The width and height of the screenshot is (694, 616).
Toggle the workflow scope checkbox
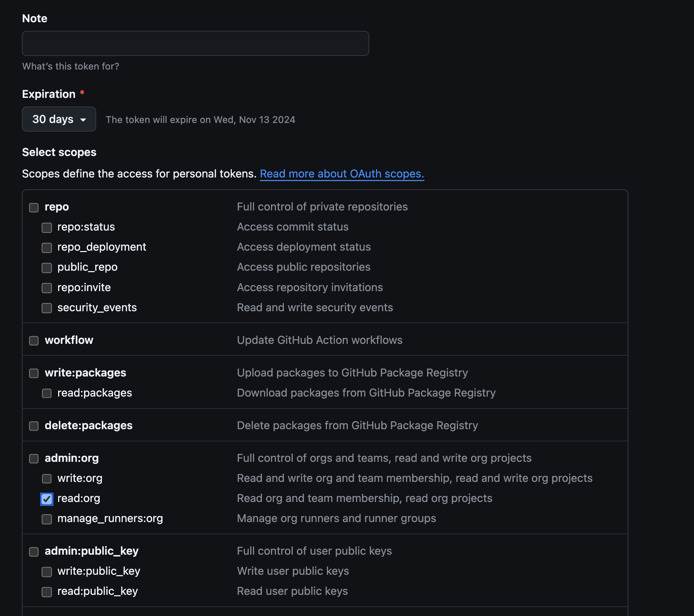[34, 341]
